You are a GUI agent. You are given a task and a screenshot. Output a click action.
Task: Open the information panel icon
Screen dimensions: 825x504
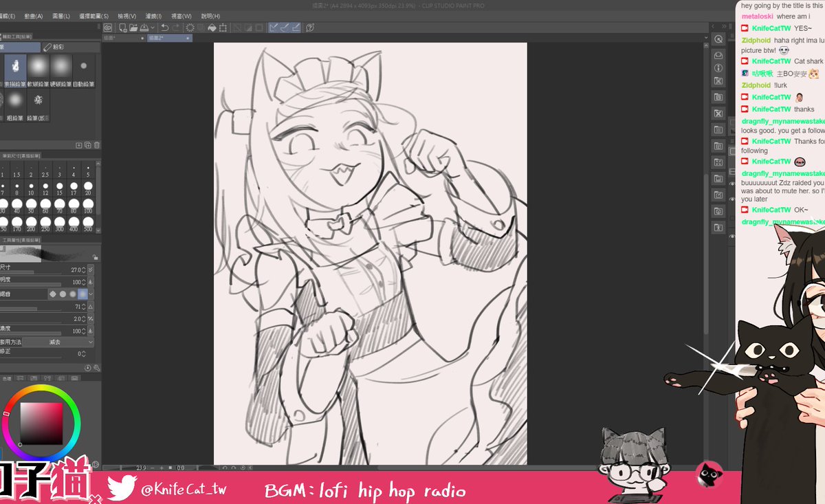(718, 68)
